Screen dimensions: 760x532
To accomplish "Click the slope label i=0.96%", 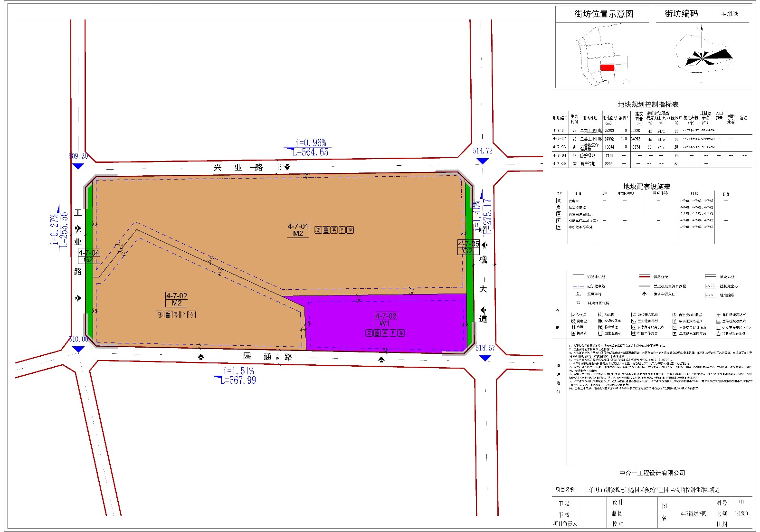I will 311,142.
